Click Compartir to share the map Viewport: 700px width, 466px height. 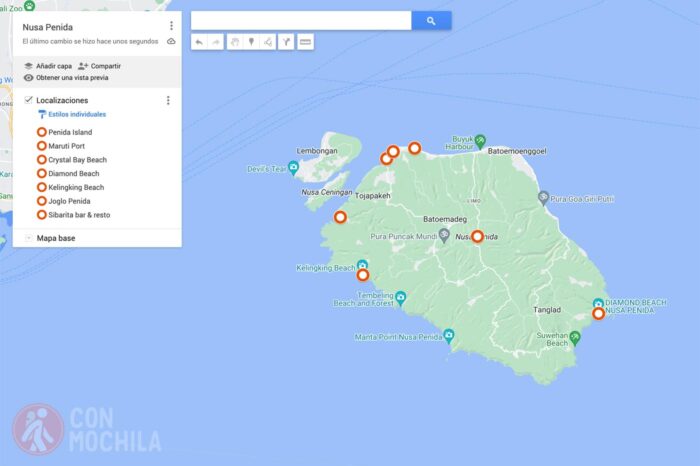[x=100, y=66]
